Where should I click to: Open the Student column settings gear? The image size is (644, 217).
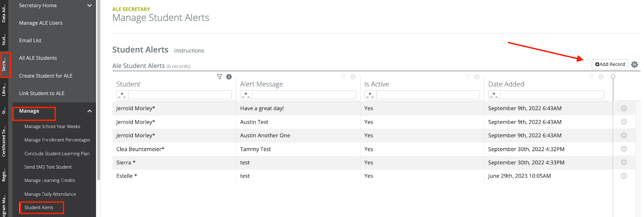pyautogui.click(x=229, y=77)
